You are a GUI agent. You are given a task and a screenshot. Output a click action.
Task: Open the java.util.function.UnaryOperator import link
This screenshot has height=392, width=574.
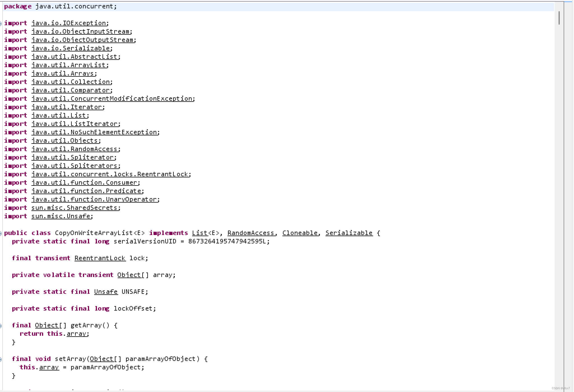pyautogui.click(x=94, y=199)
